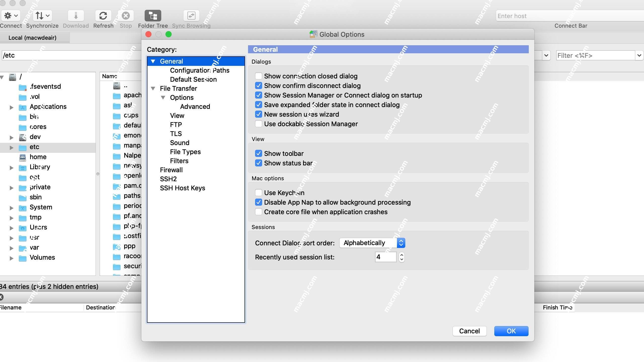644x362 pixels.
Task: Enable Use dockable Session Manager
Action: 258,124
